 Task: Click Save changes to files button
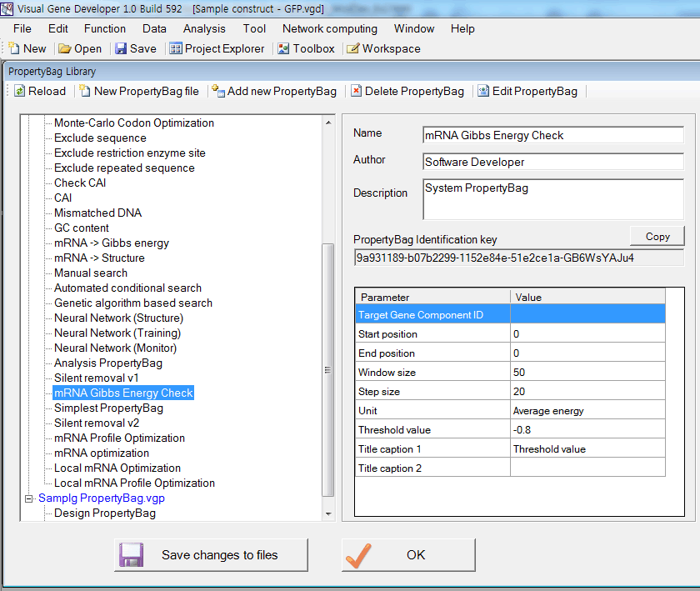(211, 555)
